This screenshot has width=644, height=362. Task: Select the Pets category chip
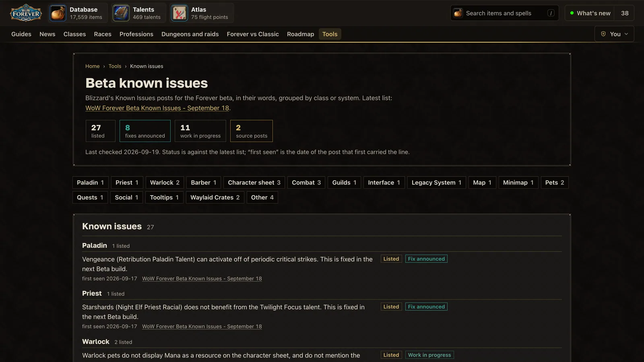555,183
